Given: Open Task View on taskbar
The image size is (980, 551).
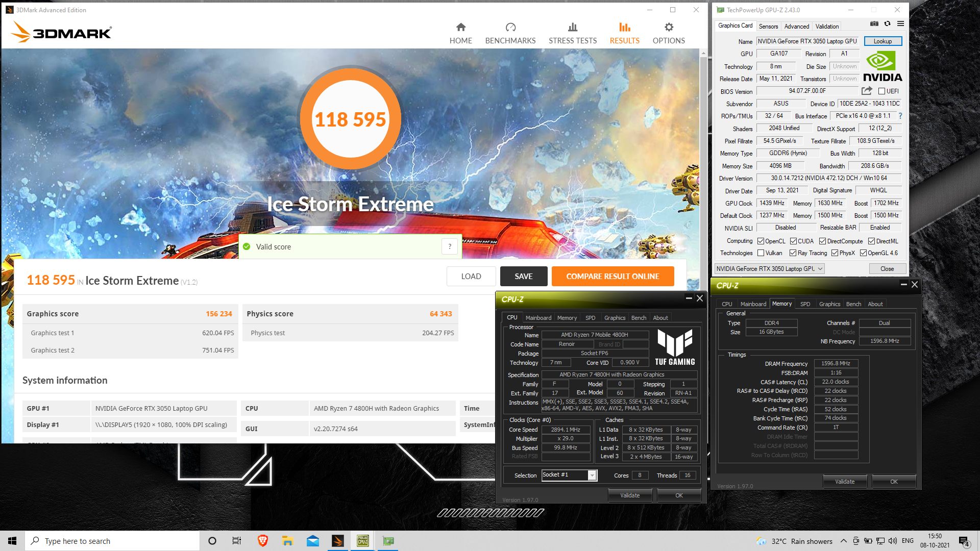Looking at the screenshot, I should coord(237,541).
